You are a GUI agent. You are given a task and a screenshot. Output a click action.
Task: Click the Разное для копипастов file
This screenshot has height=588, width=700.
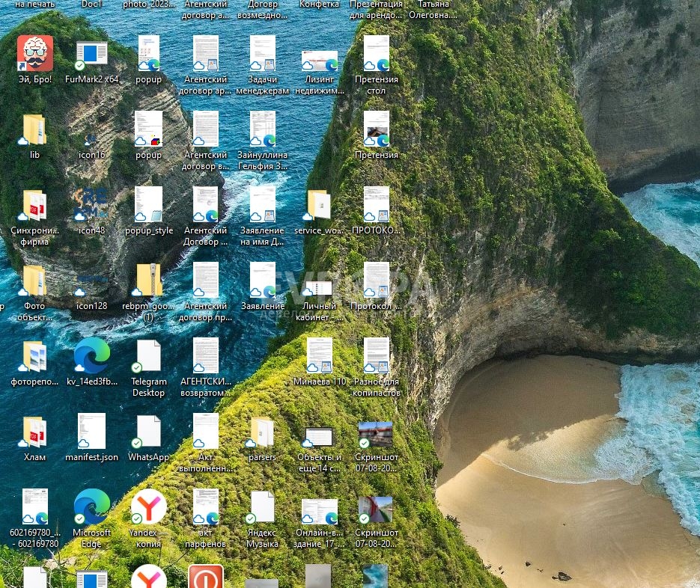377,356
